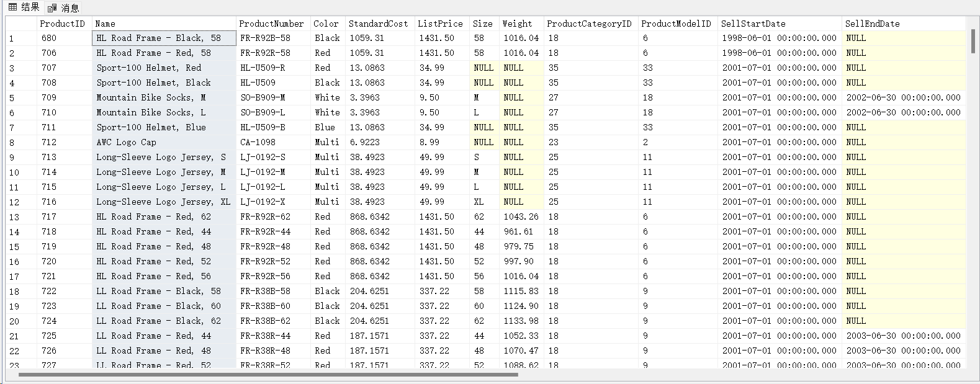980x384 pixels.
Task: Click Weight cell 1115.83
Action: point(521,291)
